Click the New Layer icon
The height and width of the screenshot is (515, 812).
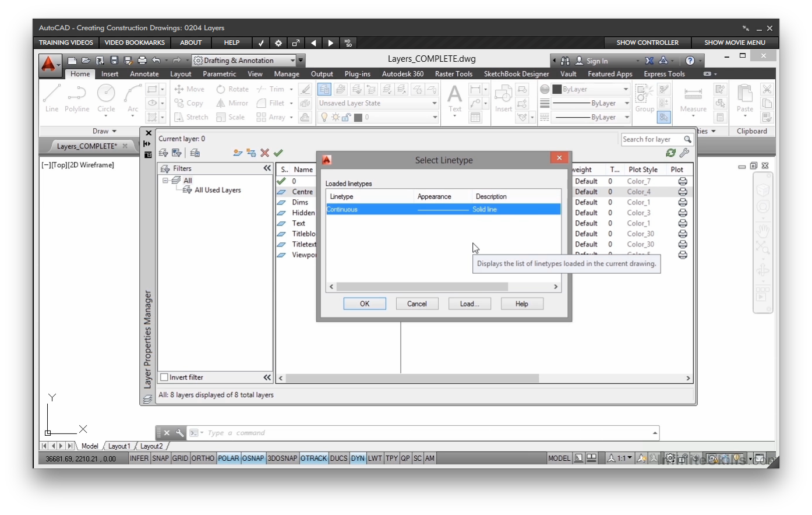[238, 153]
